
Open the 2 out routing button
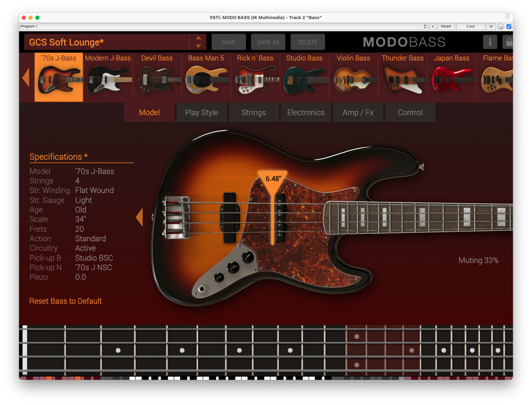471,27
